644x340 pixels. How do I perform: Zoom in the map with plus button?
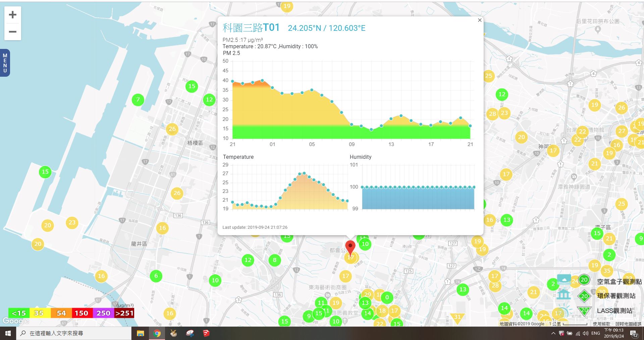pyautogui.click(x=13, y=15)
